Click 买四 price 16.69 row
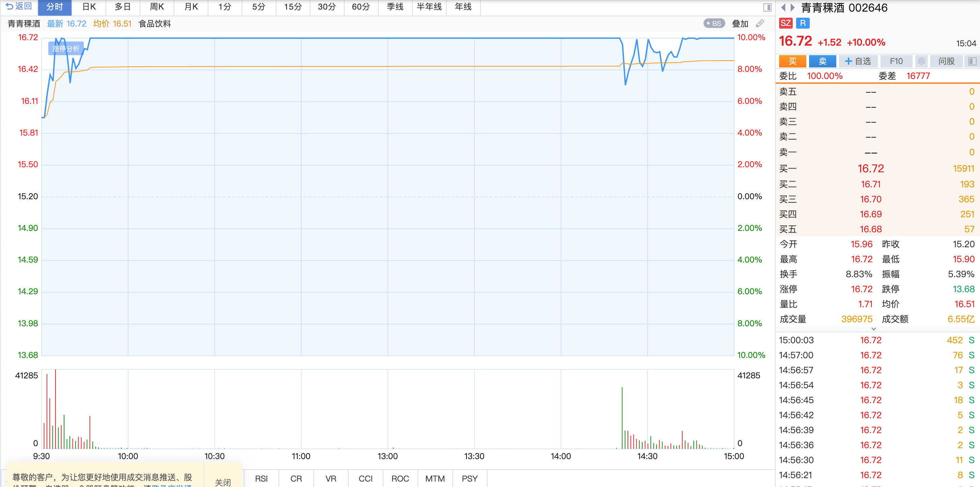The image size is (980, 487). click(877, 214)
